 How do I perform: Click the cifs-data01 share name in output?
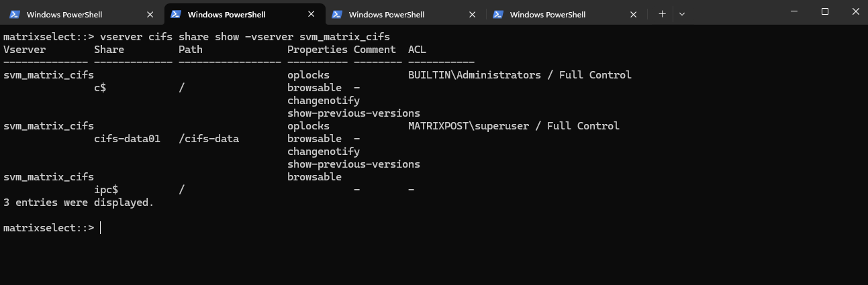tap(128, 139)
